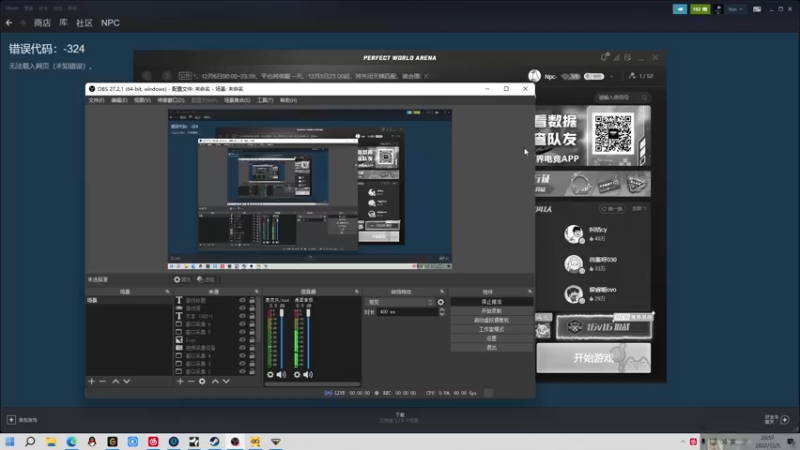
Task: Pop out the Audio Mixer dock panel
Action: coord(357,292)
